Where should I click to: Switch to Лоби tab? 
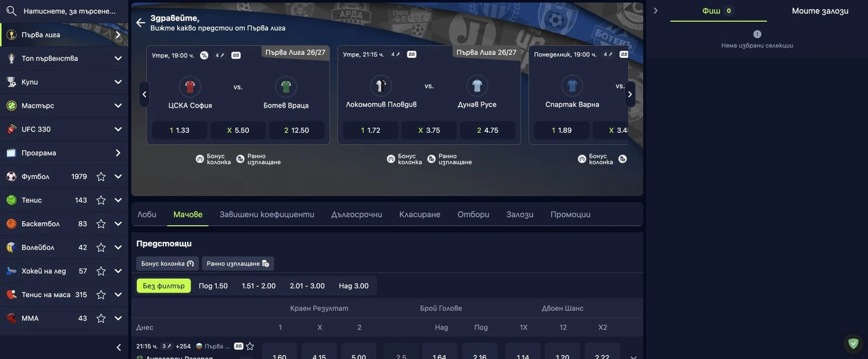click(146, 215)
